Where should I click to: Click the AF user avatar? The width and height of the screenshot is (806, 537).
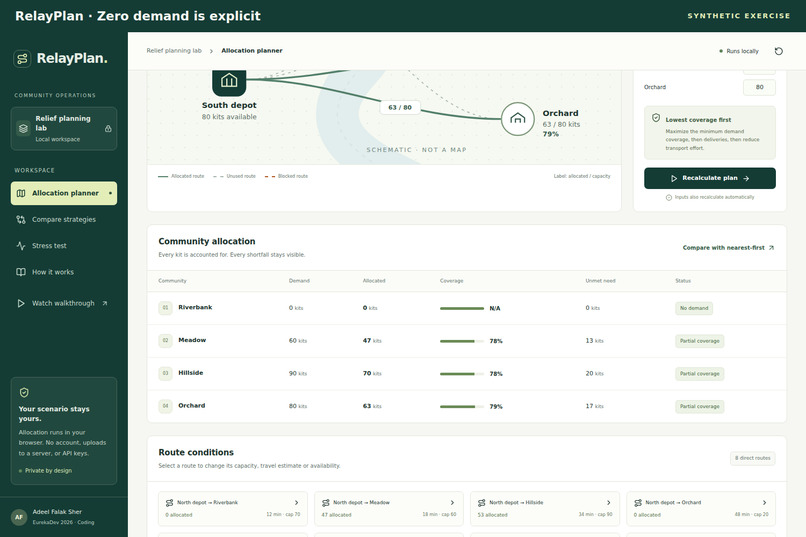(19, 517)
